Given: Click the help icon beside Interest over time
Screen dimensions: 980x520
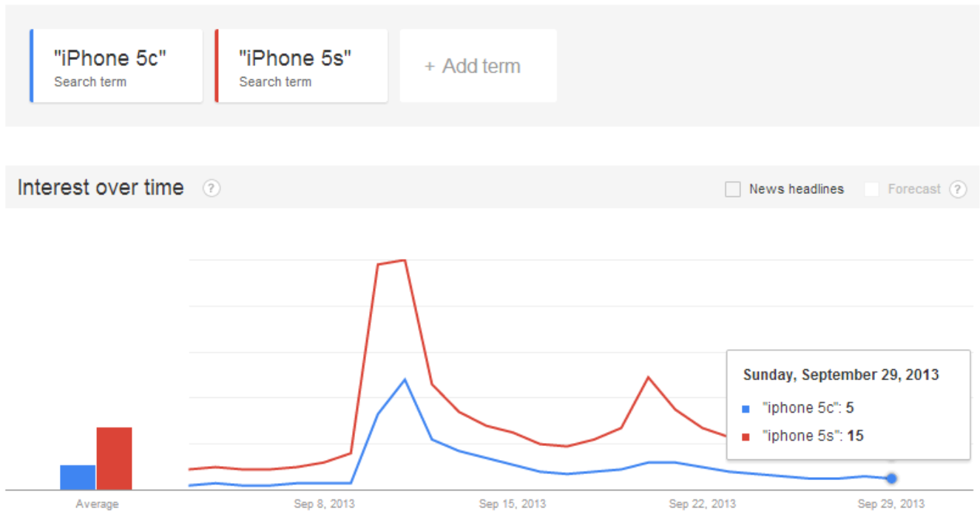Looking at the screenshot, I should 212,189.
